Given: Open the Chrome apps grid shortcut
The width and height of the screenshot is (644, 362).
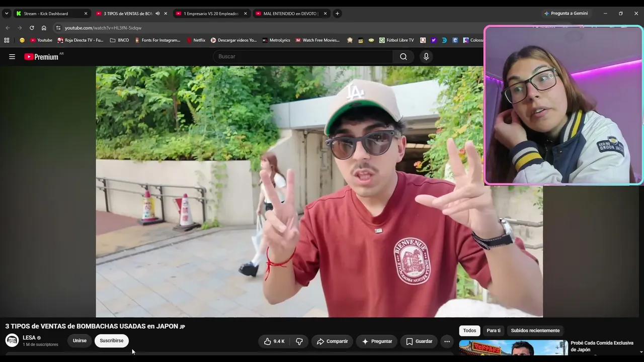Looking at the screenshot, I should [7, 40].
